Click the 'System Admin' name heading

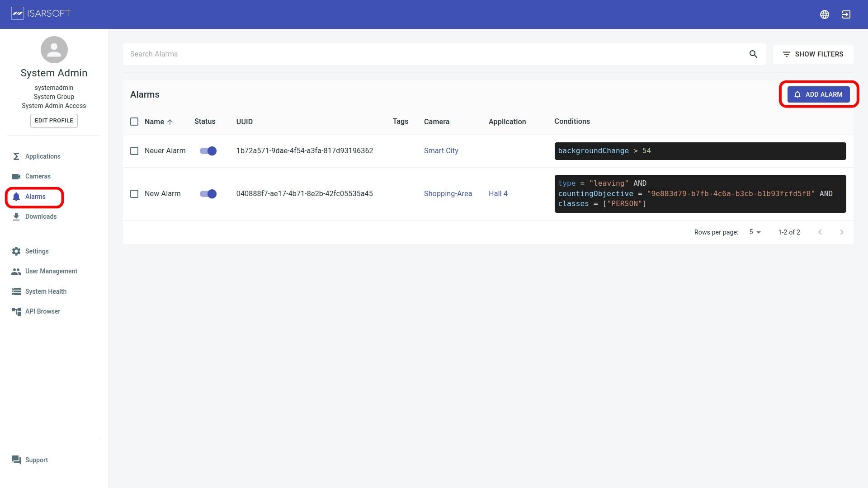tap(54, 73)
